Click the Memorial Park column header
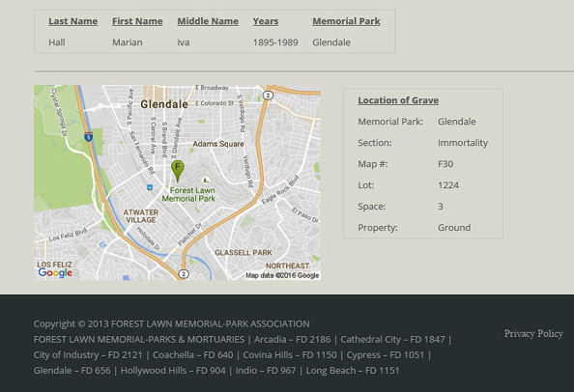This screenshot has width=574, height=392. click(346, 21)
